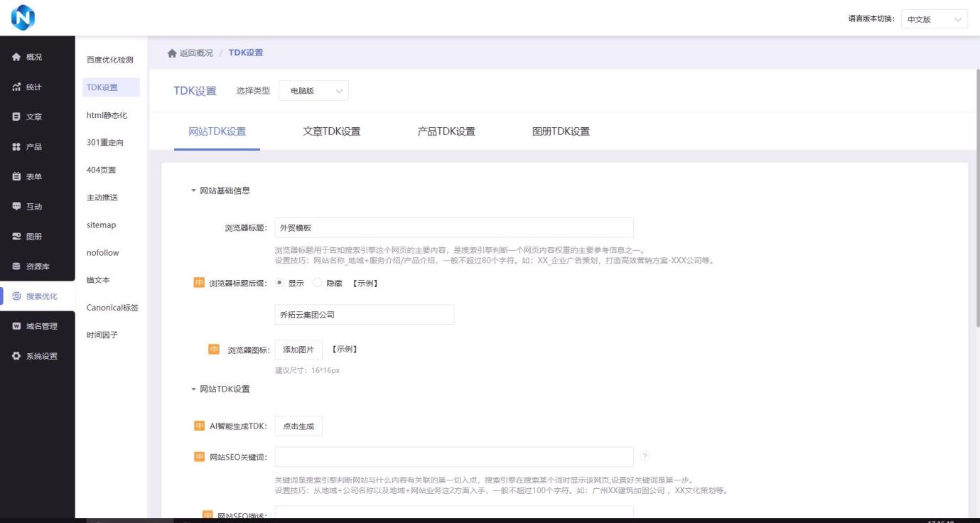Click the 添加图片 button
Screen dimensions: 980x523
coord(298,350)
